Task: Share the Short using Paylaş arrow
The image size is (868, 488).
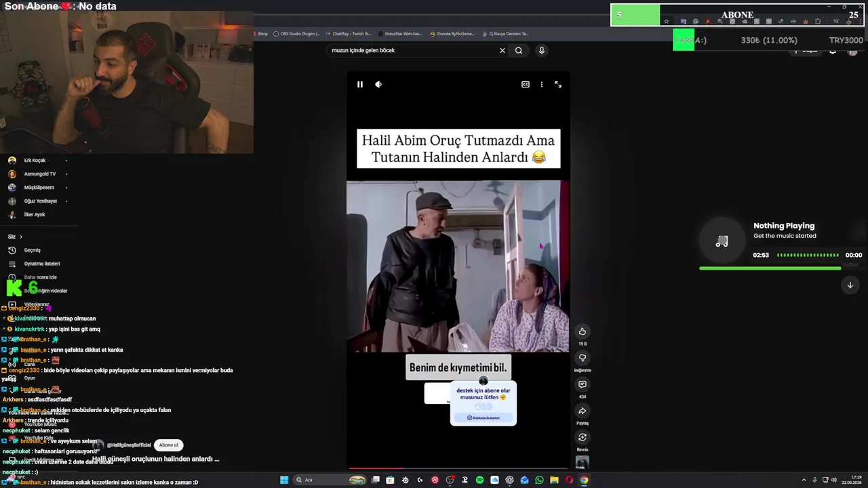Action: click(x=583, y=411)
